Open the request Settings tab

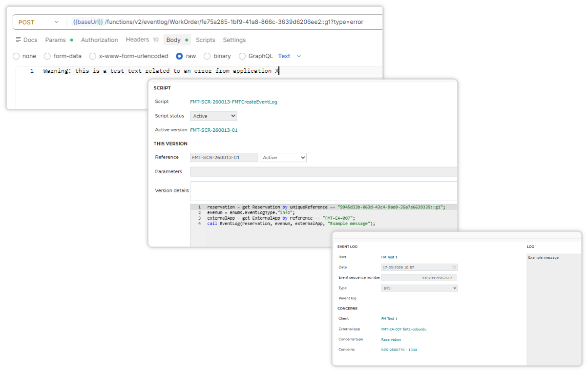[x=234, y=40]
